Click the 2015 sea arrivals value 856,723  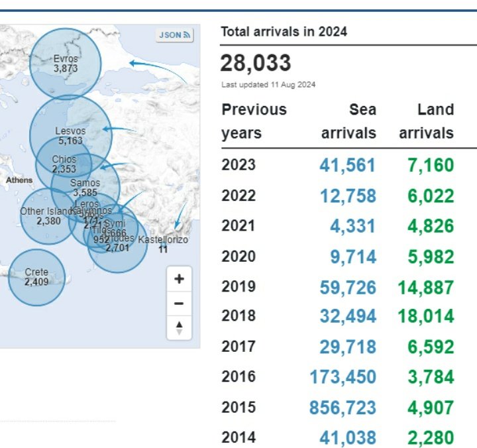[343, 408]
